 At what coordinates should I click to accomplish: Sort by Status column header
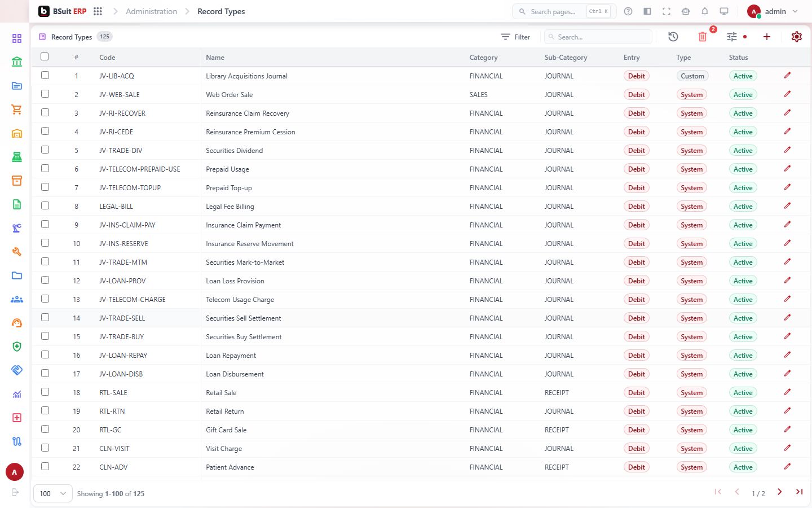point(738,58)
